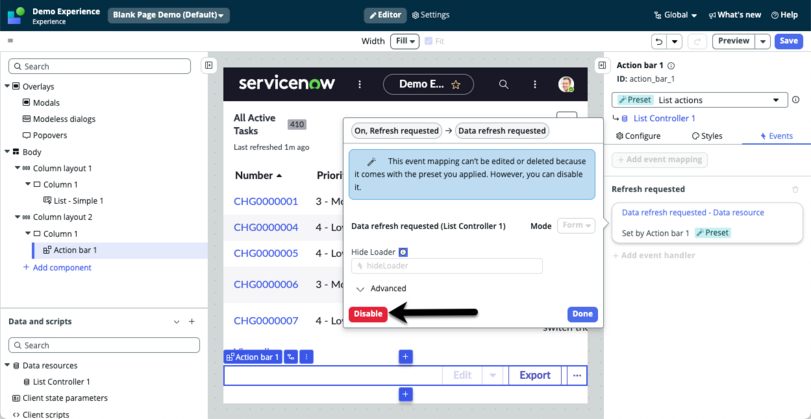Click the Done button
811x419 pixels.
point(582,314)
